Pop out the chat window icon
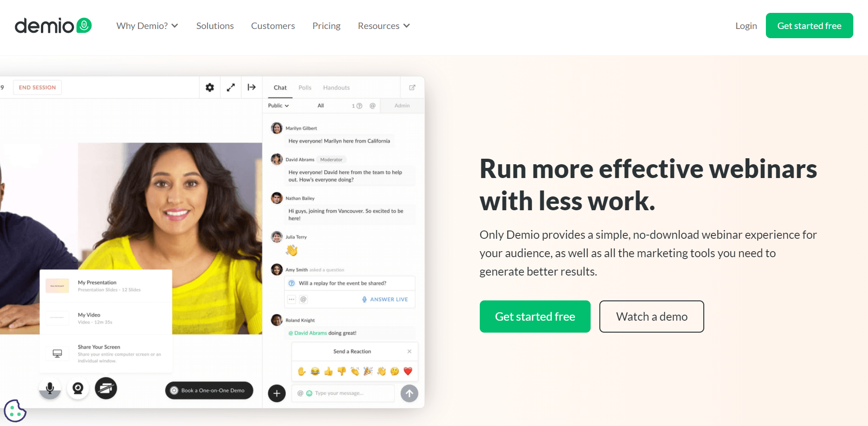 (x=412, y=87)
